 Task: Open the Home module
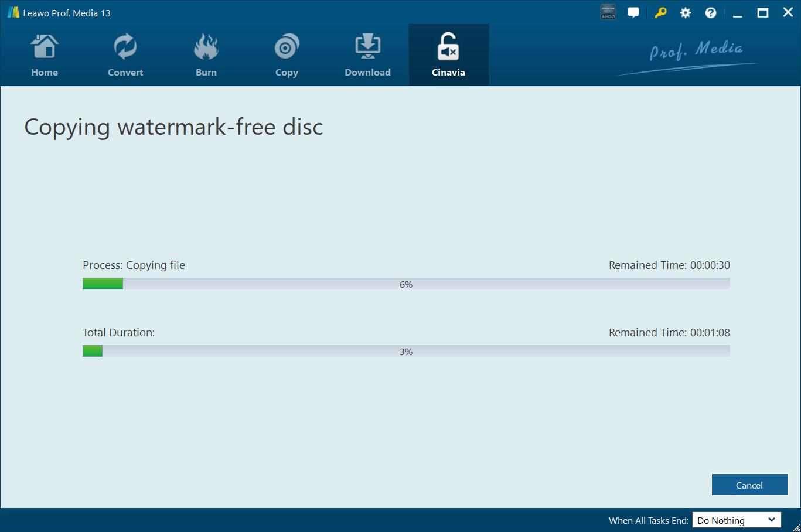[x=45, y=55]
